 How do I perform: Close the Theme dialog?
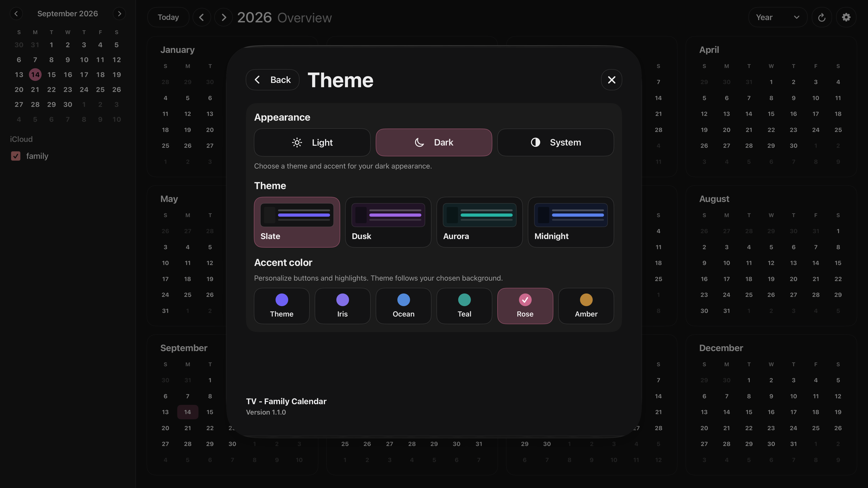click(x=611, y=80)
